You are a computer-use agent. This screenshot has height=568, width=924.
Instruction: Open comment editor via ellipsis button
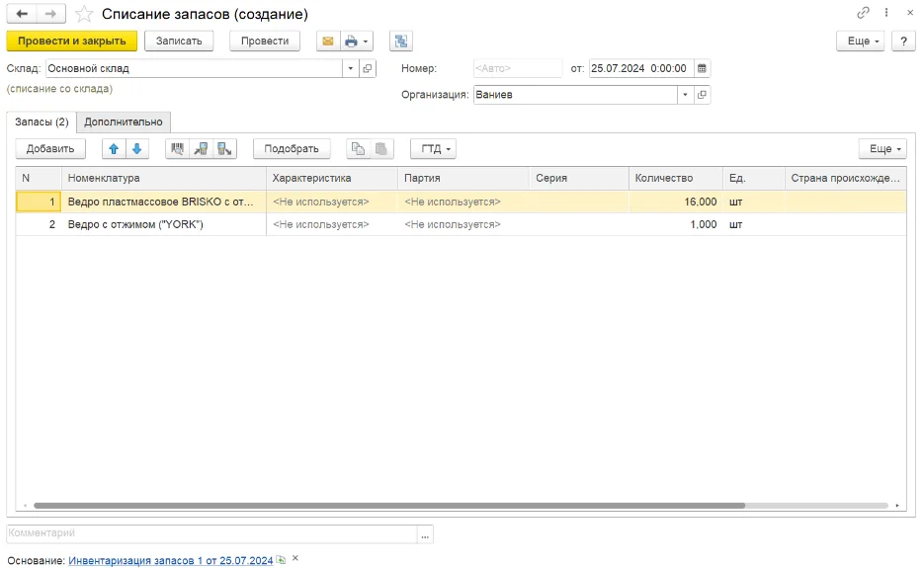tap(425, 534)
